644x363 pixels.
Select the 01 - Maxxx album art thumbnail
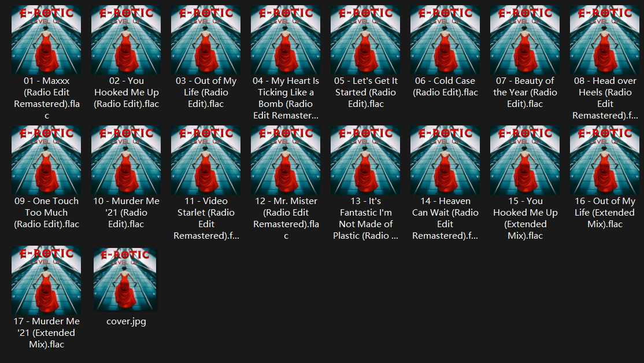46,40
